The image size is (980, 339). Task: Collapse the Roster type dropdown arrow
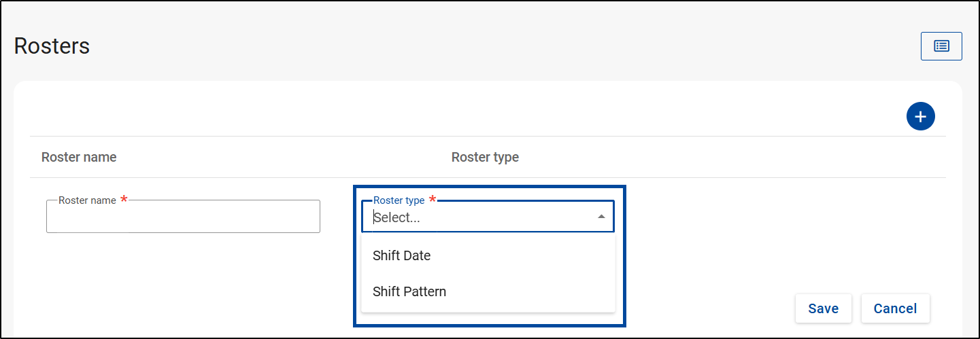(x=601, y=217)
